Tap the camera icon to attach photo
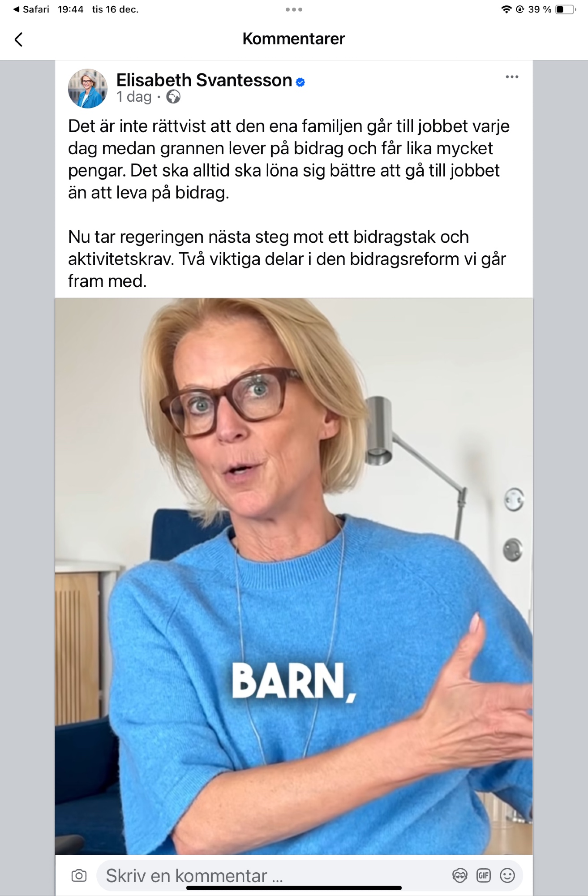588x896 pixels. coord(79,875)
